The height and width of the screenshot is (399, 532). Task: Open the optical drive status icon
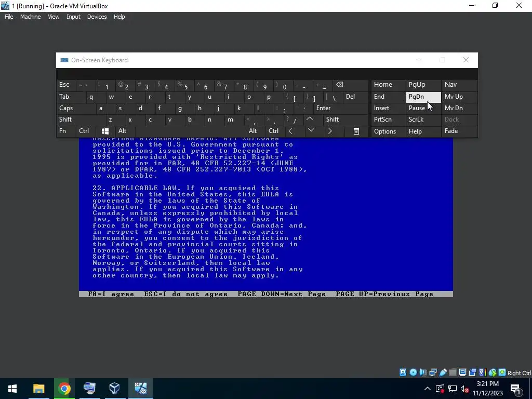[413, 372]
